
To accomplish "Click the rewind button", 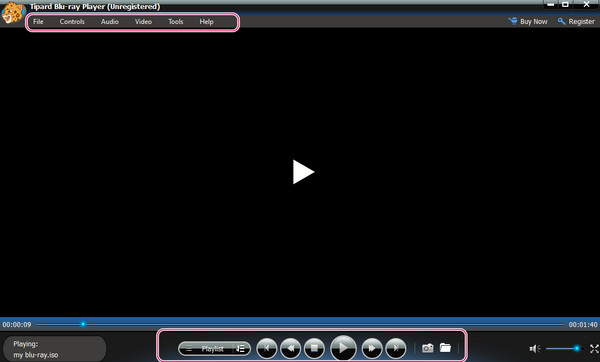I will pos(290,348).
